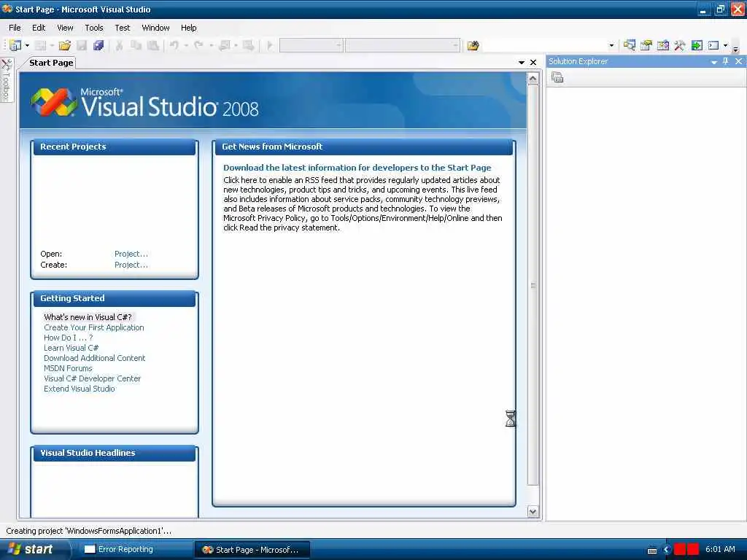Click the Navigate Forward icon

pos(248,46)
